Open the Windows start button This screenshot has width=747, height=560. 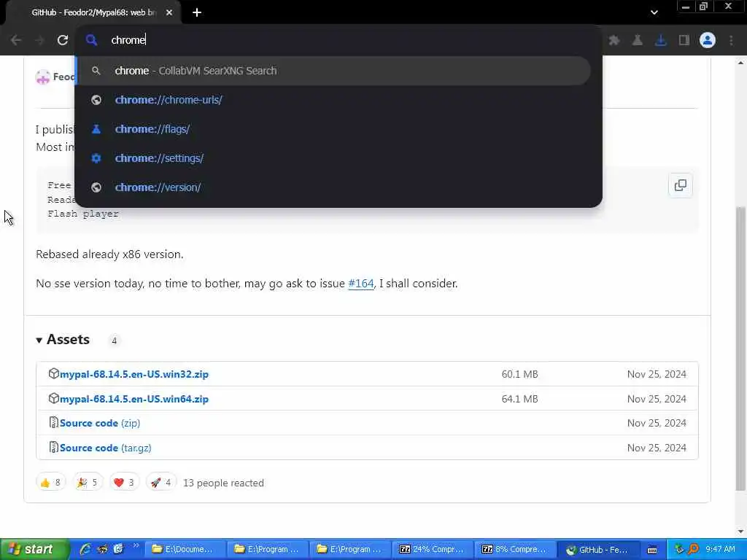click(34, 549)
